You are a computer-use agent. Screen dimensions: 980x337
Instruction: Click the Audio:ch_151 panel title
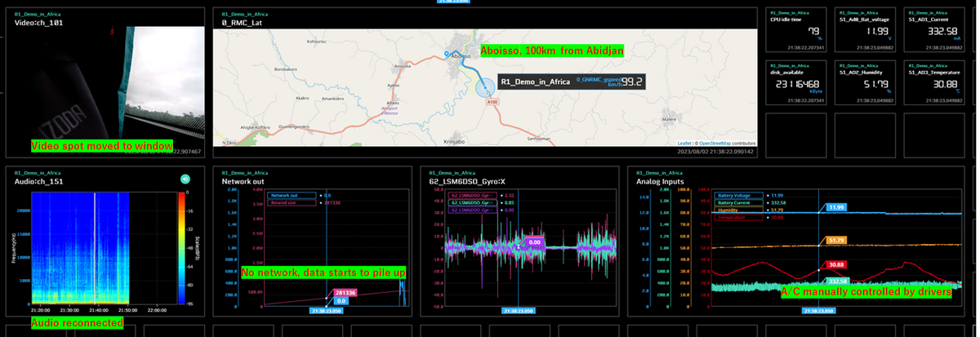tap(38, 181)
